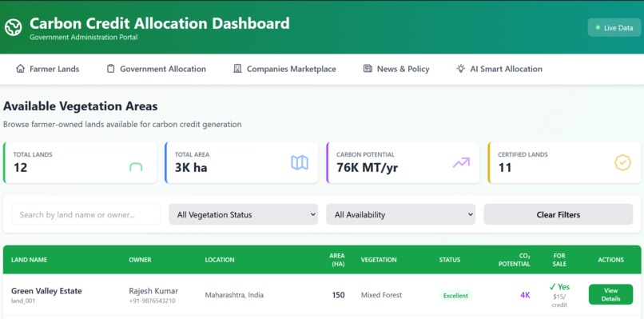Click the badge check icon in Certified Lands card
The image size is (644, 319).
[622, 163]
